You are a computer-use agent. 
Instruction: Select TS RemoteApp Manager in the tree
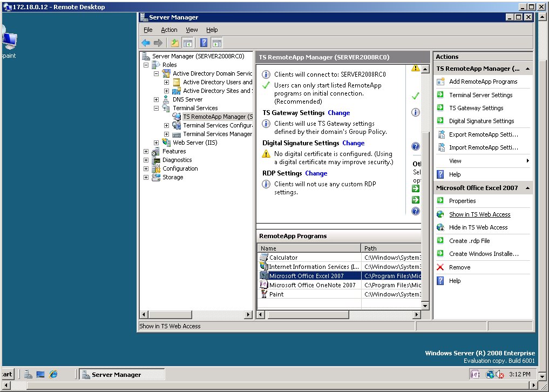218,117
